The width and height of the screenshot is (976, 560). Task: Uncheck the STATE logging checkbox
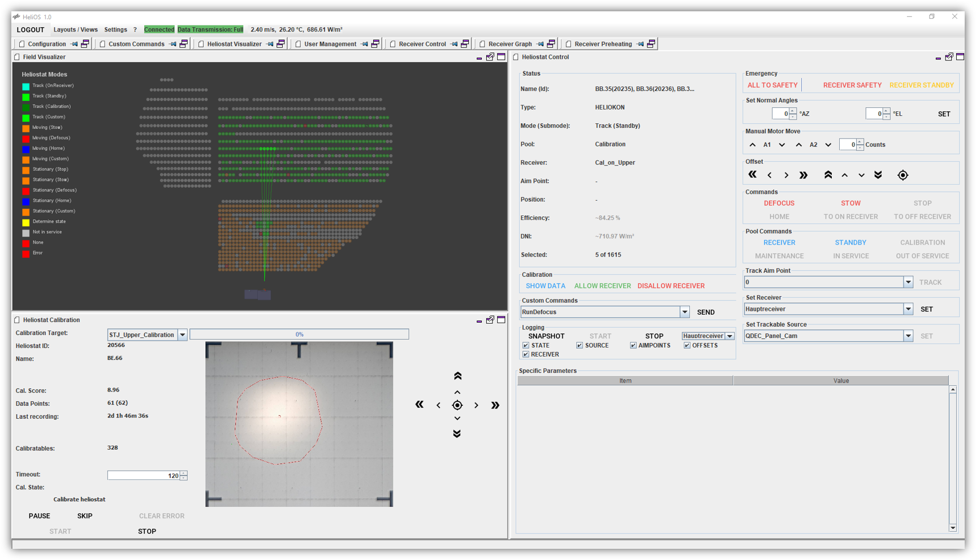[x=526, y=345]
